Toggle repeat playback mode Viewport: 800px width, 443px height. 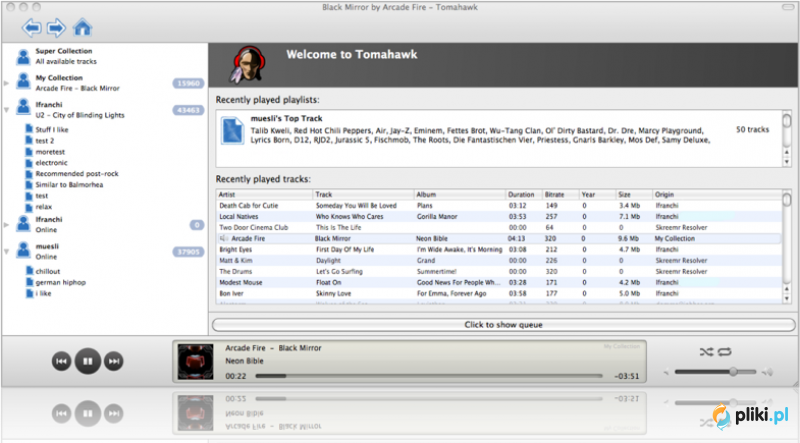click(724, 352)
